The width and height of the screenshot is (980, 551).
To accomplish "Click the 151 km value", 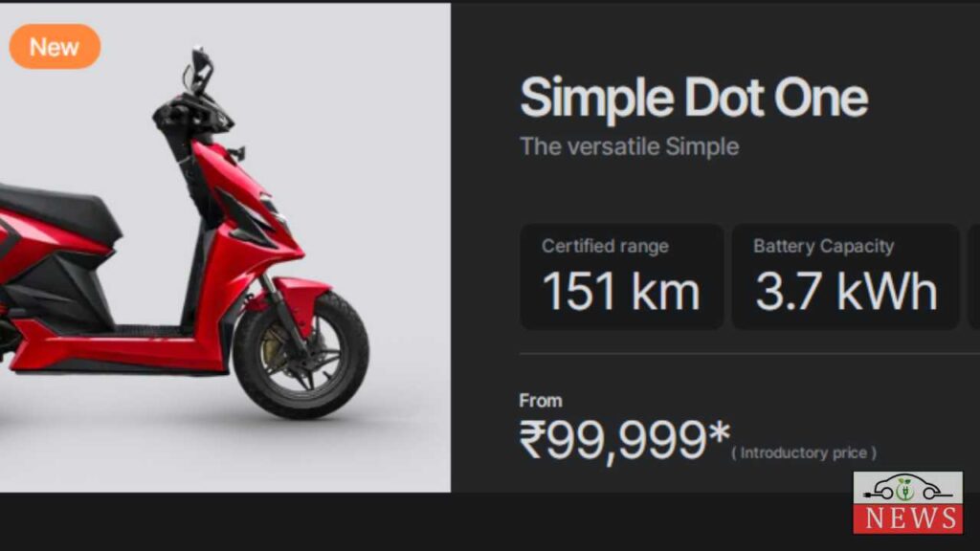I will pyautogui.click(x=620, y=292).
